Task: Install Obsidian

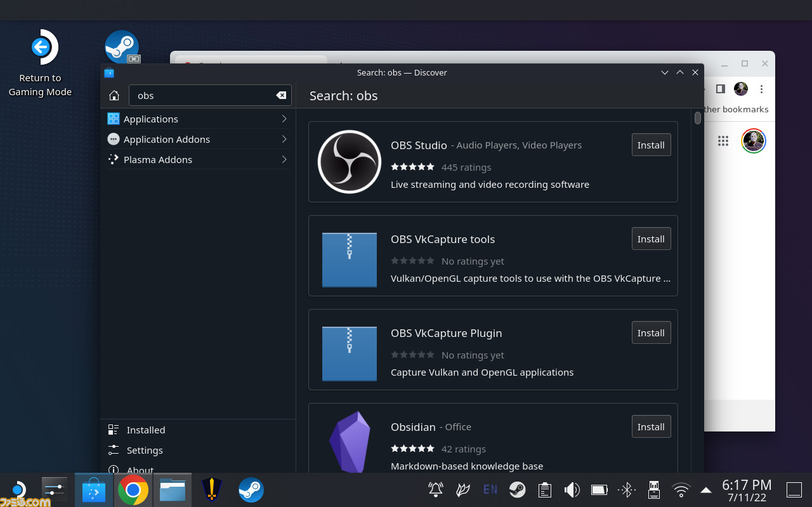Action: [651, 426]
